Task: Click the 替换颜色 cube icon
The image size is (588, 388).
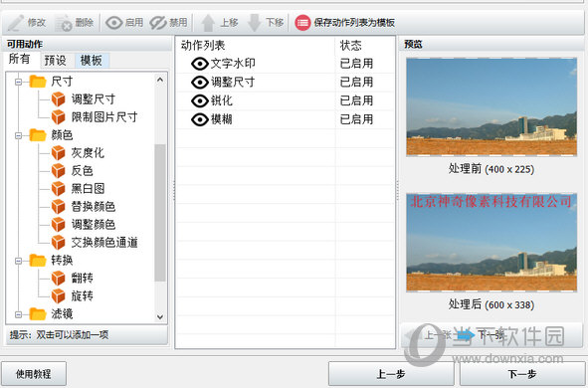Action: (58, 206)
